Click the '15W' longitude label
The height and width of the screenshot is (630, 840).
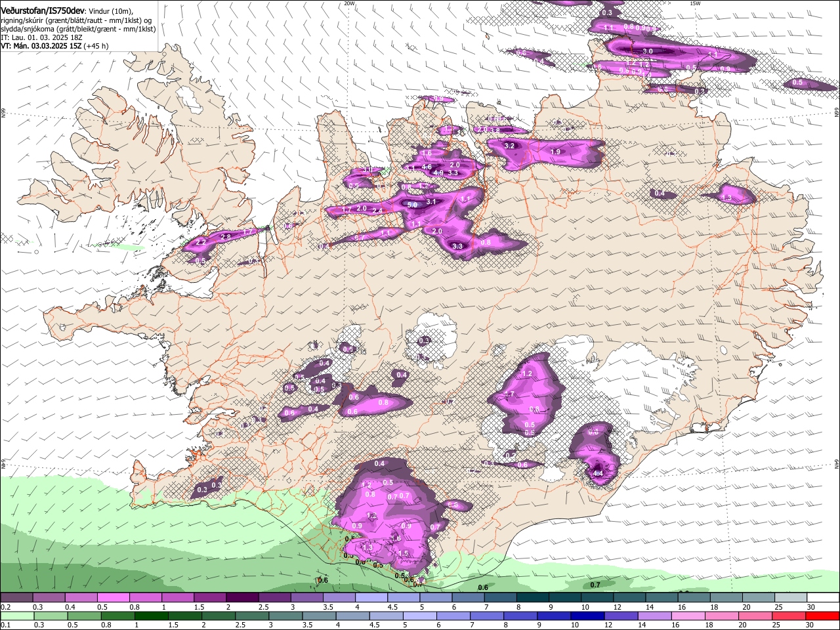coord(695,3)
